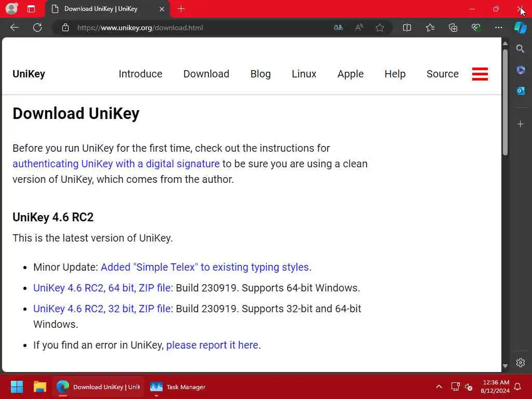Close the Download UniKey tab
This screenshot has width=532, height=399.
point(162,9)
